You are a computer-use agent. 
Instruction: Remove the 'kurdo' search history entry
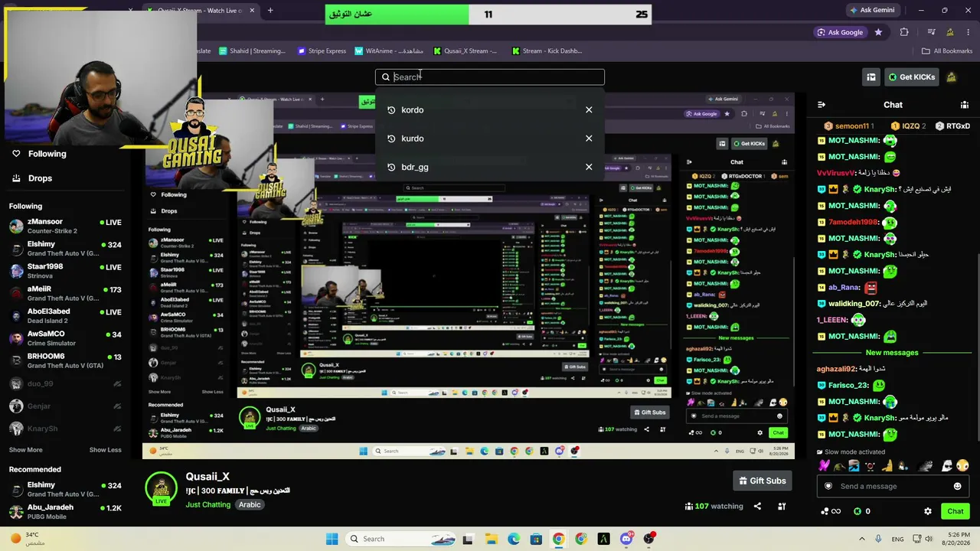coord(589,139)
